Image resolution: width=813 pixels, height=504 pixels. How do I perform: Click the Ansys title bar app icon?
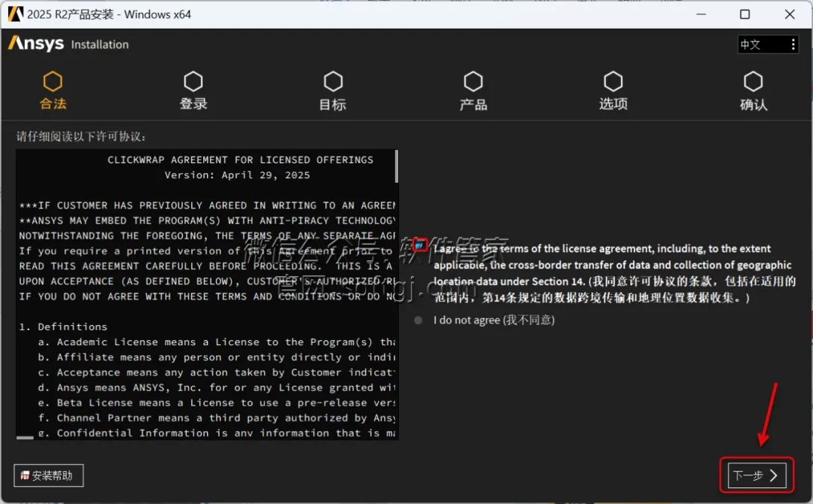click(16, 14)
